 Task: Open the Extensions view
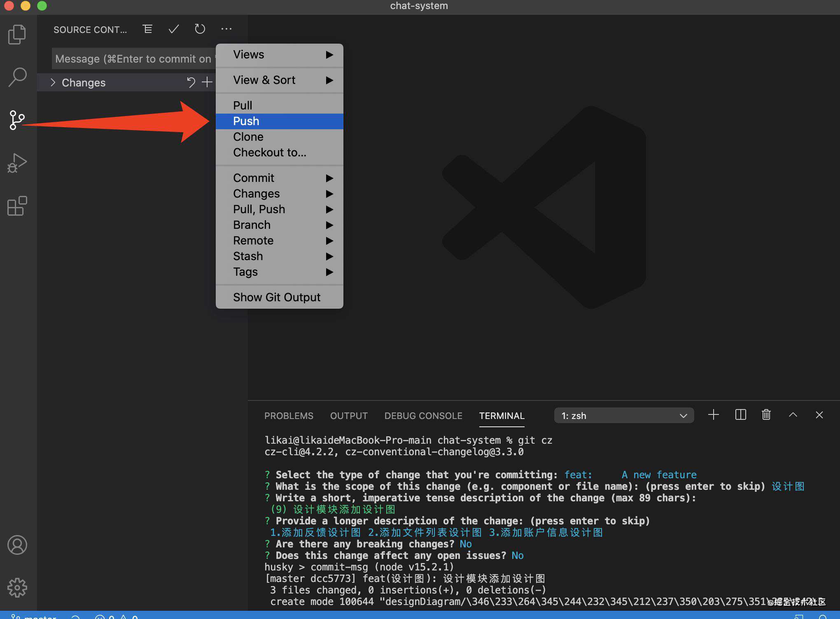tap(17, 206)
